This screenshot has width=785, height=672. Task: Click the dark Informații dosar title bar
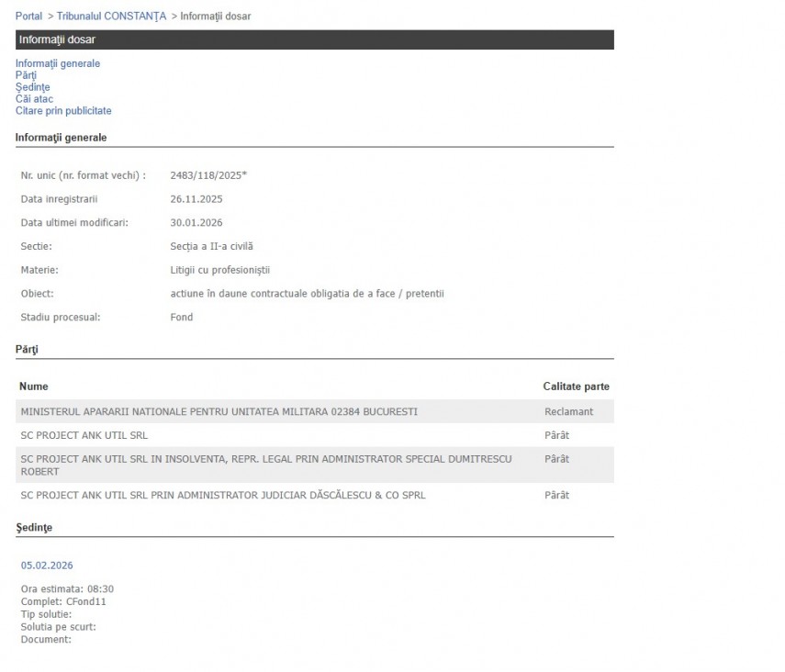tap(314, 39)
